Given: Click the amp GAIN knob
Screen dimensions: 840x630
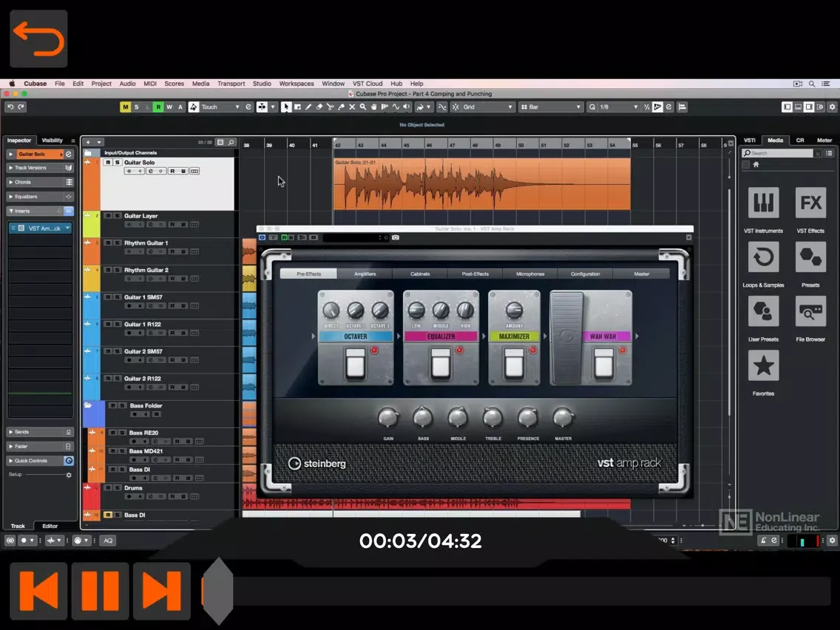Looking at the screenshot, I should [388, 418].
